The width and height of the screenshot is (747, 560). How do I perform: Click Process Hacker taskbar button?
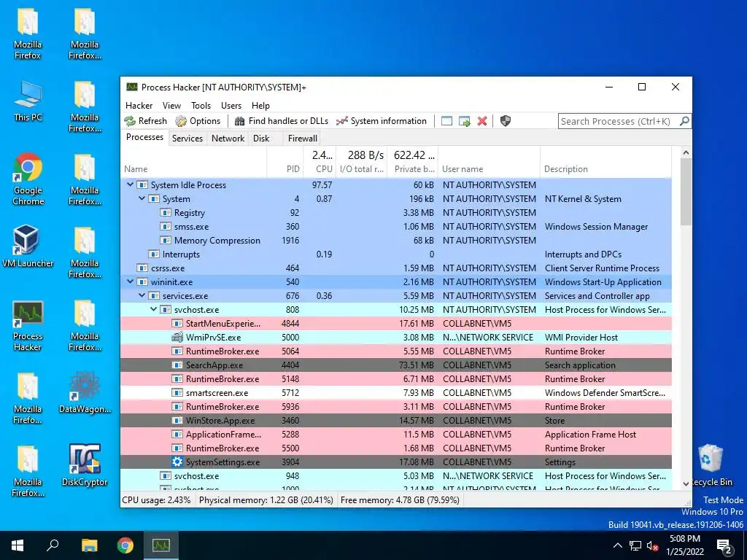[161, 545]
